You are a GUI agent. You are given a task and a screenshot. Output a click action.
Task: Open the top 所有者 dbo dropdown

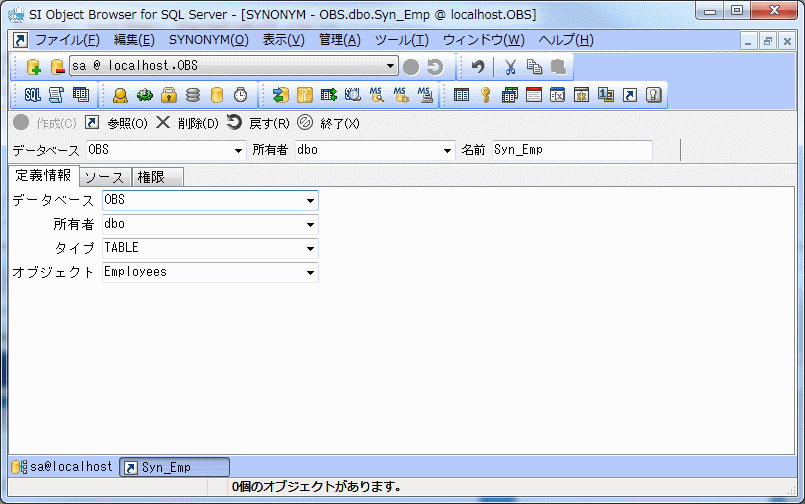coord(447,151)
